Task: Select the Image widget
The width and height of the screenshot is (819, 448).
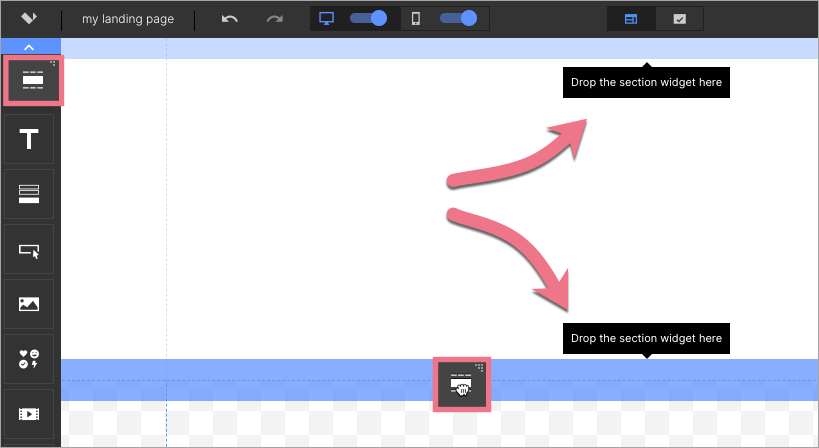Action: [30, 304]
